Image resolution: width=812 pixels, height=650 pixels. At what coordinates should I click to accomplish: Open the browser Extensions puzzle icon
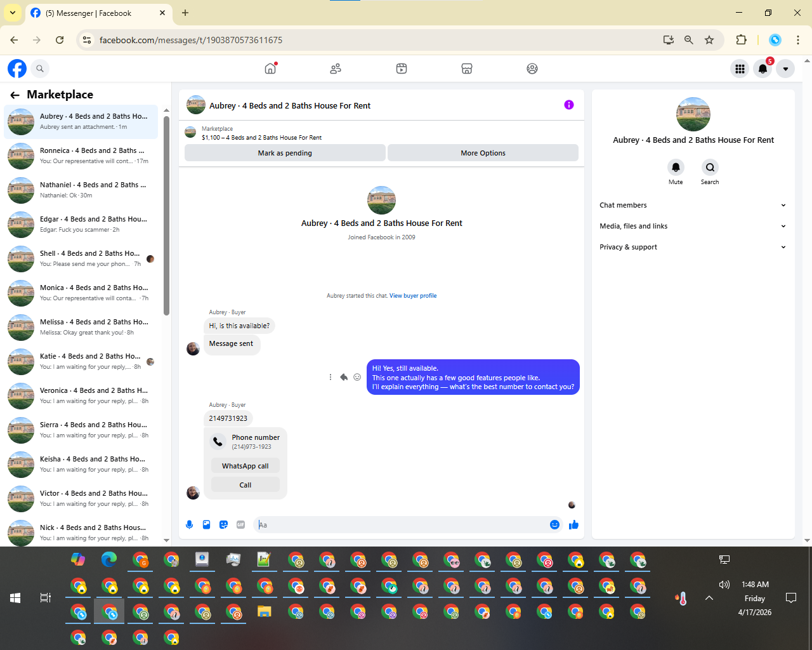click(741, 40)
